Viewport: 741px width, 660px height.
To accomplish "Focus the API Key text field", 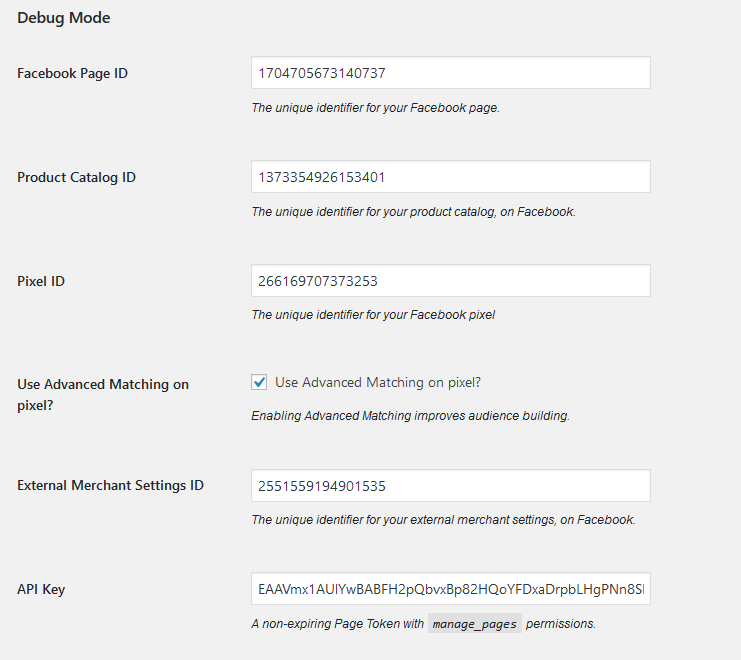I will point(450,589).
